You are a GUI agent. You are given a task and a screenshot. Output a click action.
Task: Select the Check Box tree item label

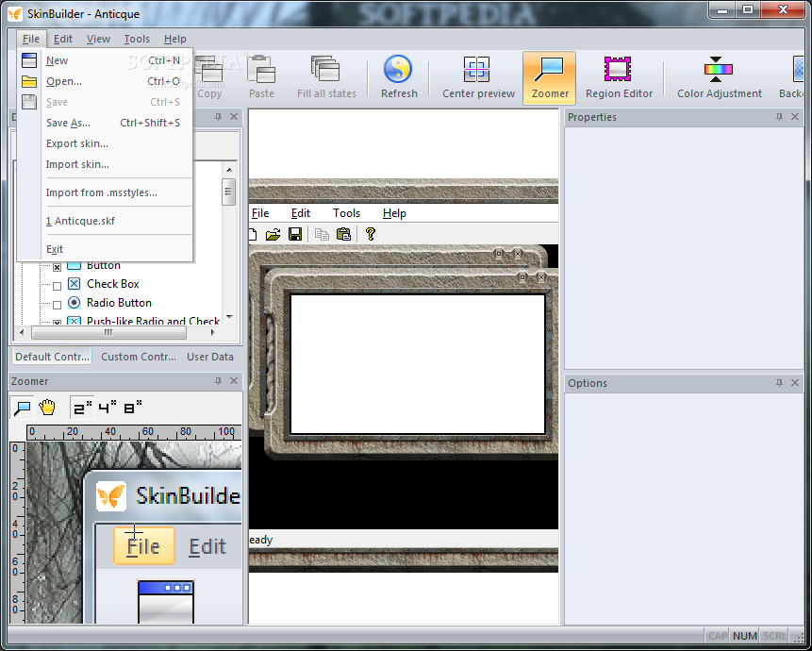coord(113,284)
